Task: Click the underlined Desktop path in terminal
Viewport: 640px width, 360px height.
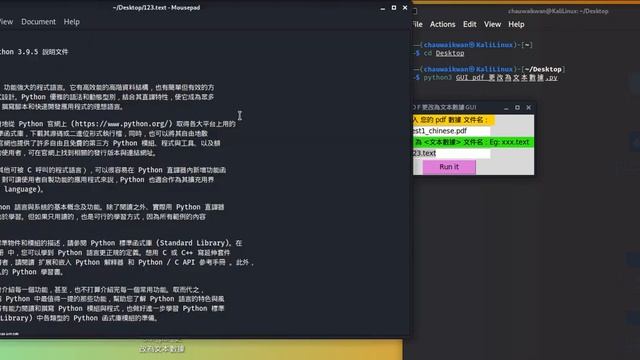Action: (x=450, y=53)
